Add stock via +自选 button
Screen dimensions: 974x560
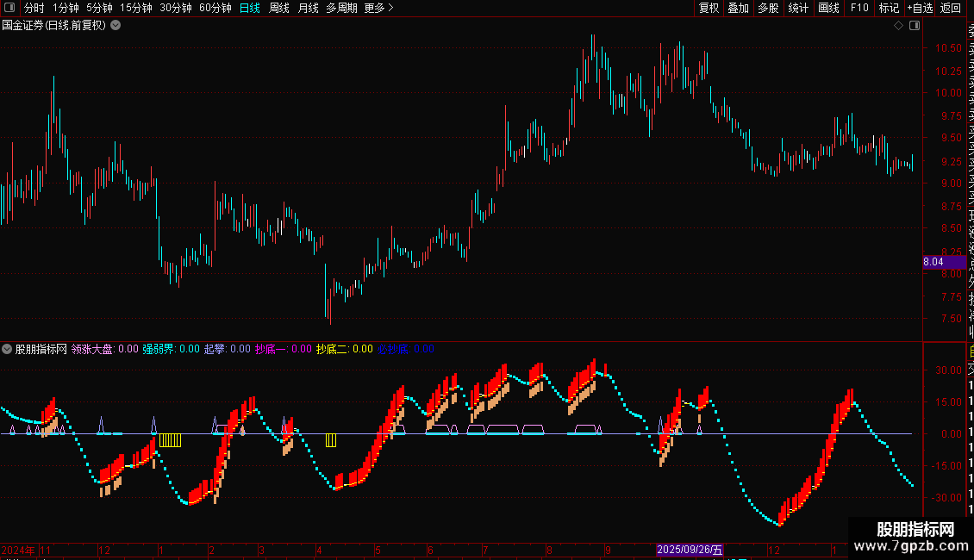point(920,8)
